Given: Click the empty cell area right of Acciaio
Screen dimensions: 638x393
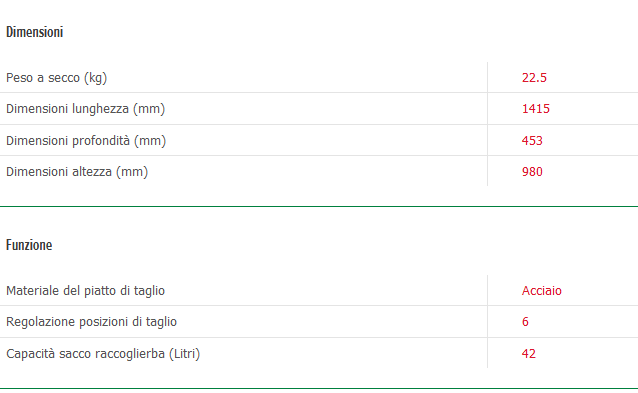Looking at the screenshot, I should [600, 291].
